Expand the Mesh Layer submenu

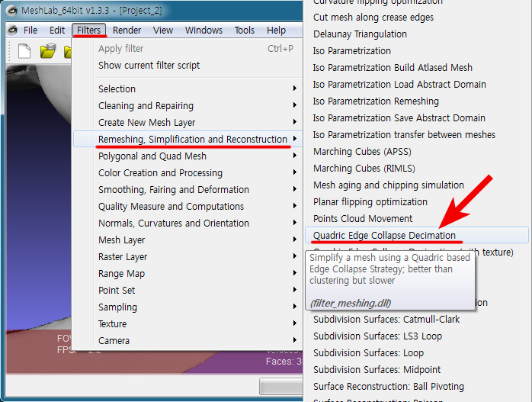pyautogui.click(x=187, y=240)
